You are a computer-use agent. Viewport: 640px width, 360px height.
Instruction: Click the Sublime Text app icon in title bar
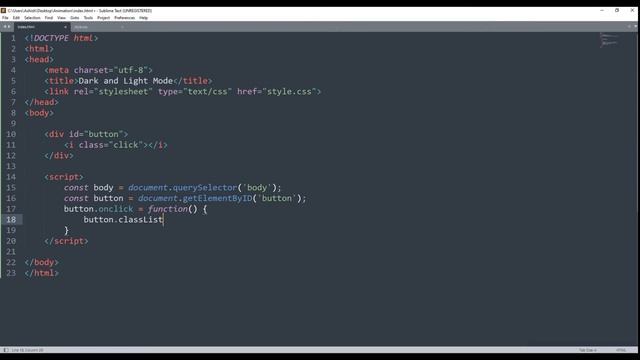pyautogui.click(x=3, y=11)
